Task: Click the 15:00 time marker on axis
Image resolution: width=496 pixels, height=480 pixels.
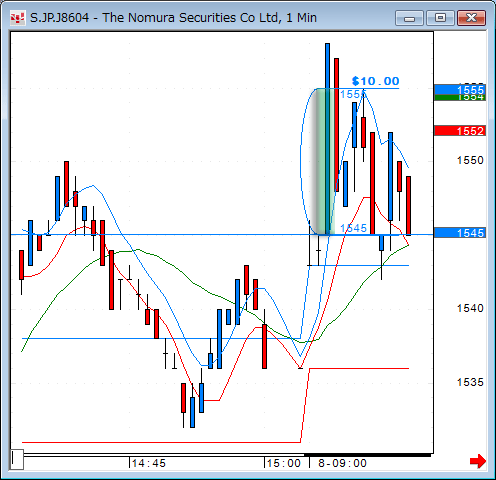Action: tap(284, 463)
